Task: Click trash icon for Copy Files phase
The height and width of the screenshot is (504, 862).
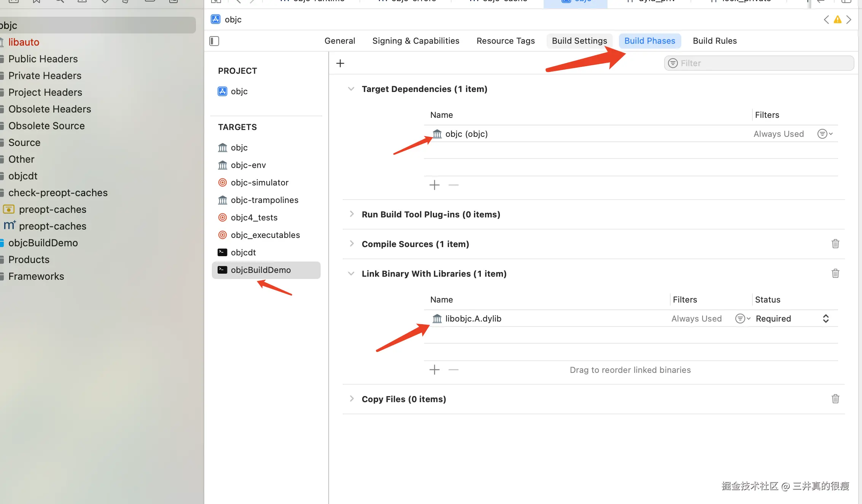Action: click(x=835, y=399)
